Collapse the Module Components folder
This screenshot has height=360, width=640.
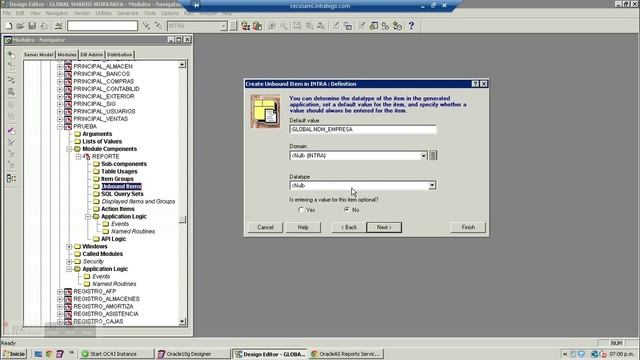point(69,149)
